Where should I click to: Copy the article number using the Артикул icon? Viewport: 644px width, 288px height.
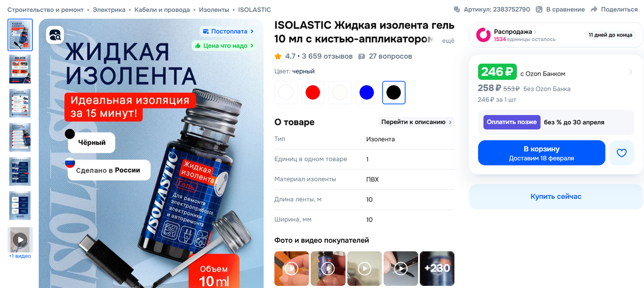coord(457,10)
